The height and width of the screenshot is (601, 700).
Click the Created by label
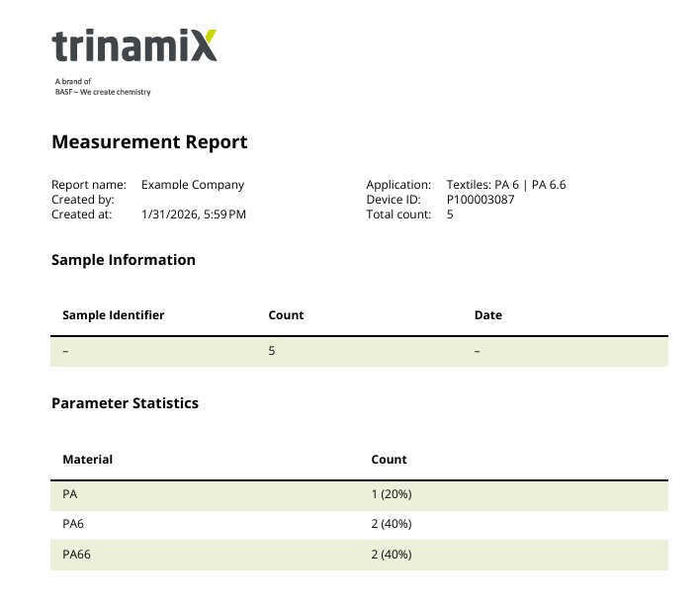83,200
